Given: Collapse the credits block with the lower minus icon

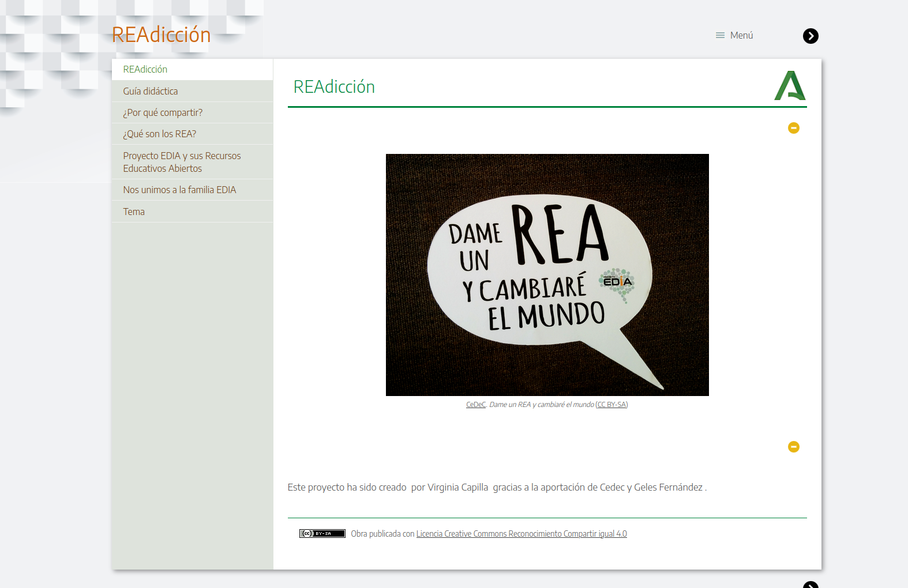Looking at the screenshot, I should pyautogui.click(x=794, y=447).
